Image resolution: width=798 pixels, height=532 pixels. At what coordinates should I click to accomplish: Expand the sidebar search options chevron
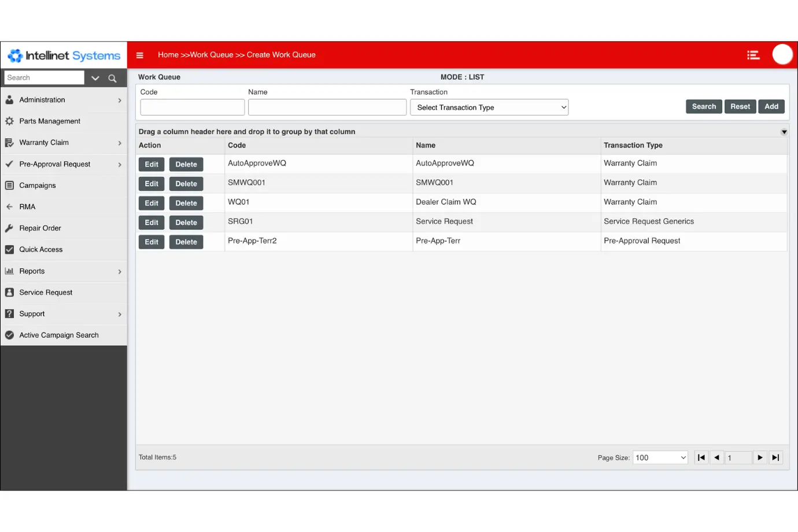[95, 78]
